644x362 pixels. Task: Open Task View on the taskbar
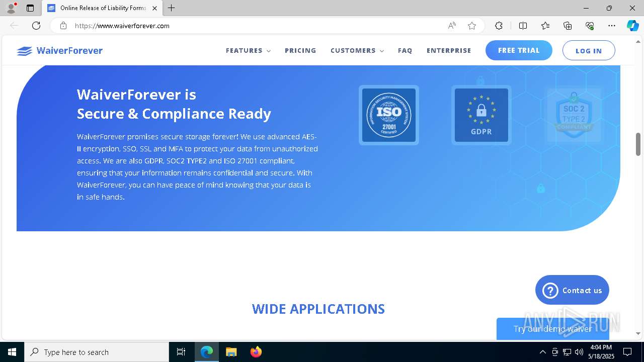coord(181,352)
